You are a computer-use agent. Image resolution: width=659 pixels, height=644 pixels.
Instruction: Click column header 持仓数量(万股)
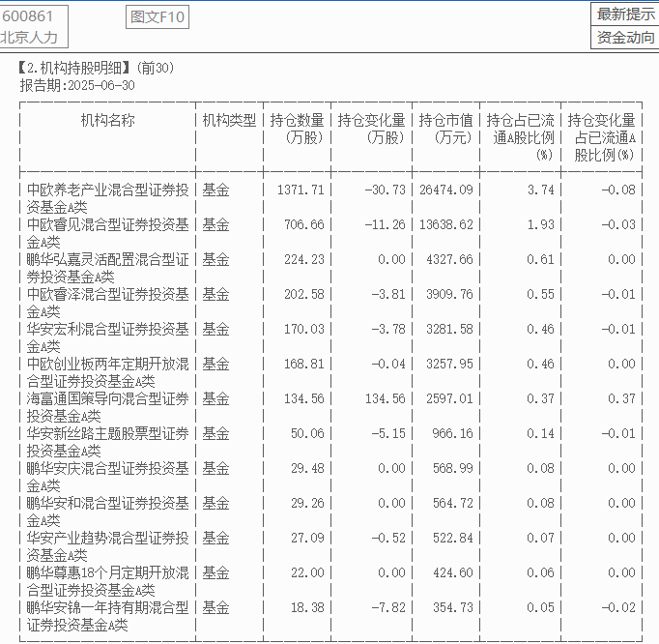298,129
